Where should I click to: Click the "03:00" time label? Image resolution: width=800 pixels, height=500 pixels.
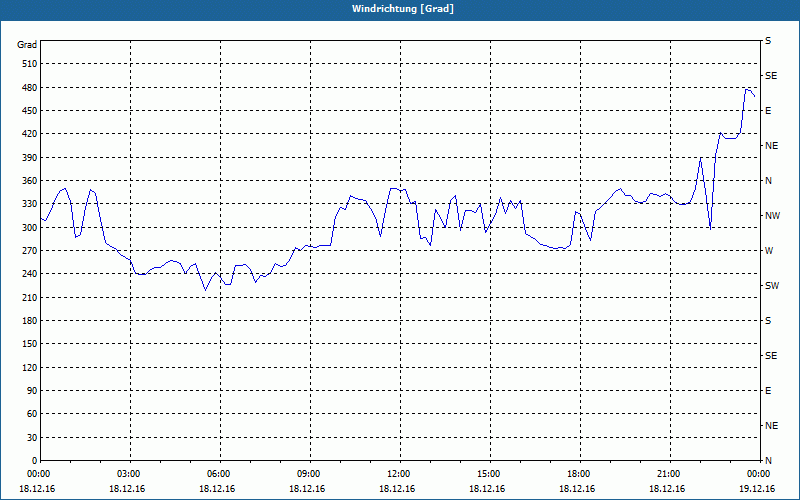131,474
